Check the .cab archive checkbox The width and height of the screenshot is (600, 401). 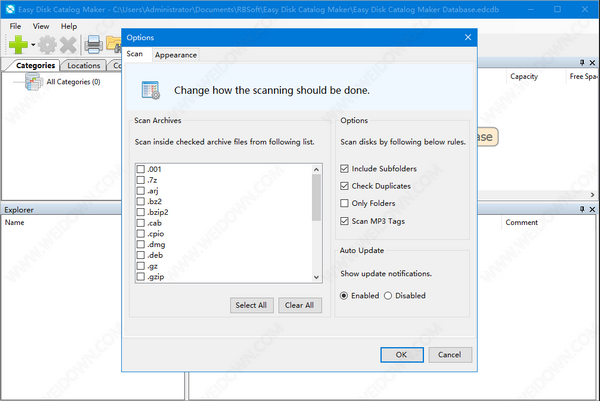(141, 223)
